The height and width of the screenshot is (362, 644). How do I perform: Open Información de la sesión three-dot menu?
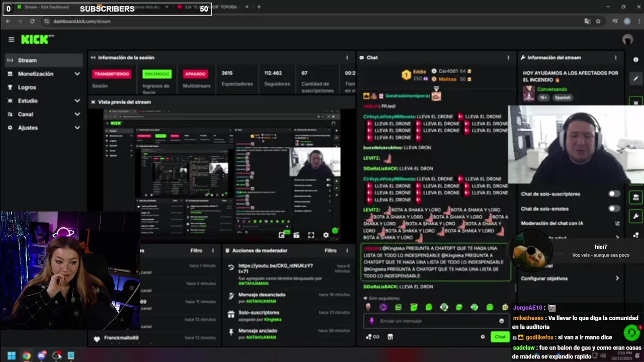347,58
